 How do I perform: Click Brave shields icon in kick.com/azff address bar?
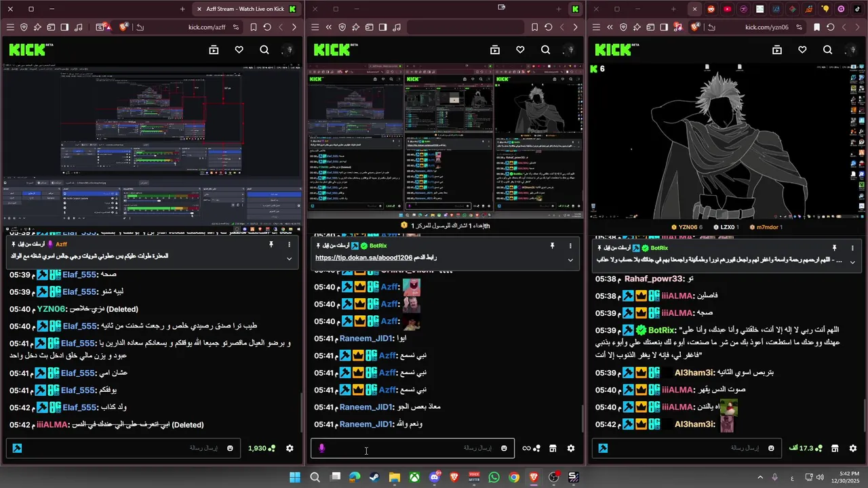(x=124, y=27)
